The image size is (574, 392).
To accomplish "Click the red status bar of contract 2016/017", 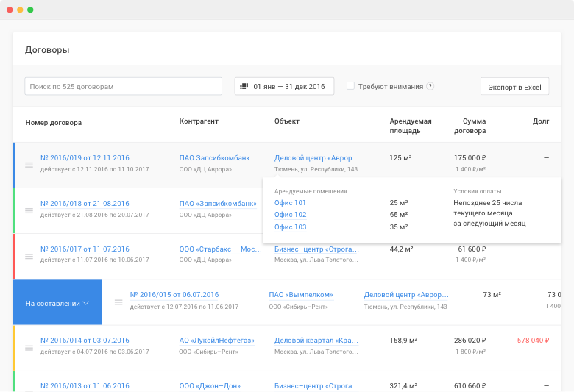I will pos(14,256).
